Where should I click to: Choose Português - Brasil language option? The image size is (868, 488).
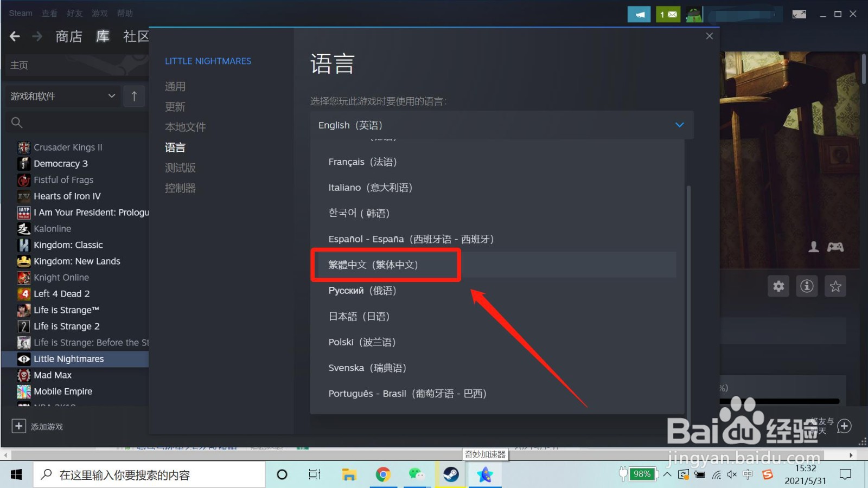407,394
